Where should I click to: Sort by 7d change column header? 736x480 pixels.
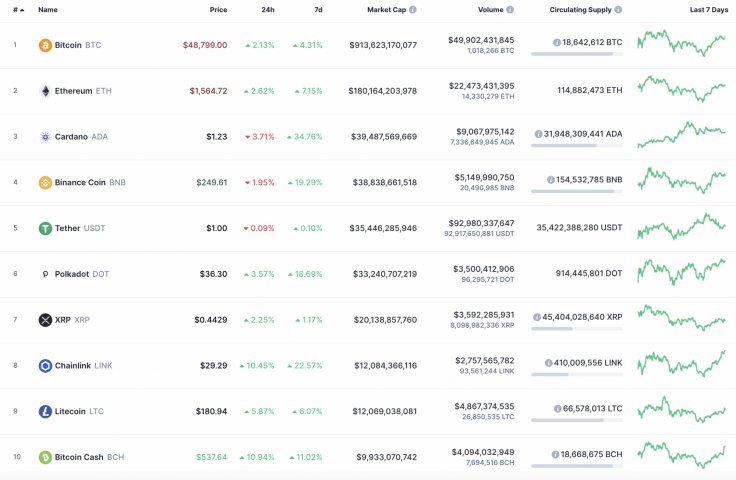pos(317,9)
